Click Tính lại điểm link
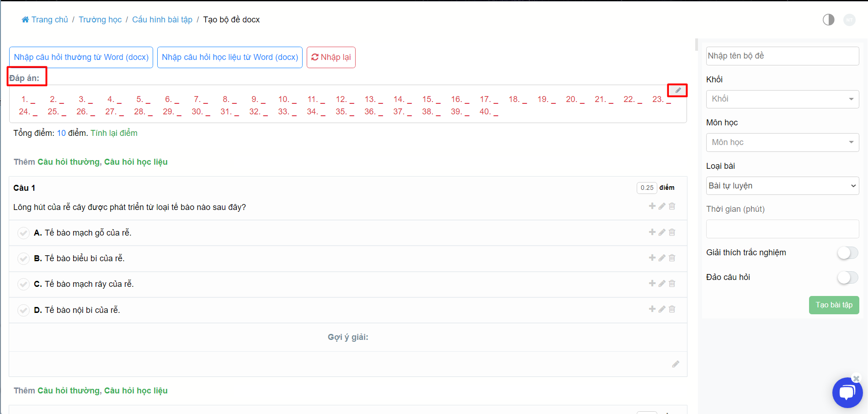 tap(114, 133)
